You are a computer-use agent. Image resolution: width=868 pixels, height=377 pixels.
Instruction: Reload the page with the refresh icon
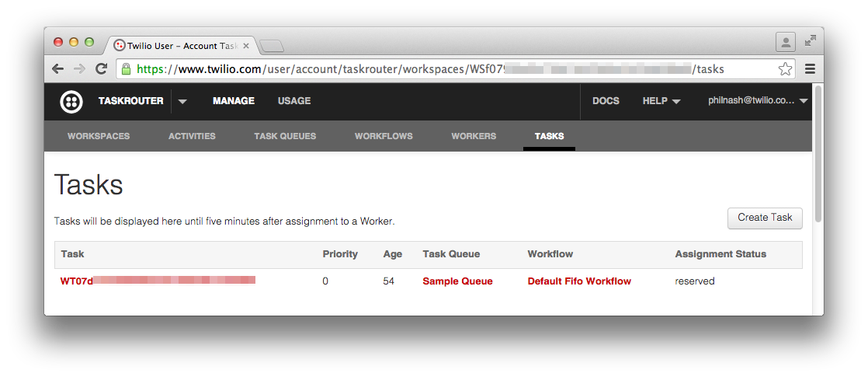101,68
